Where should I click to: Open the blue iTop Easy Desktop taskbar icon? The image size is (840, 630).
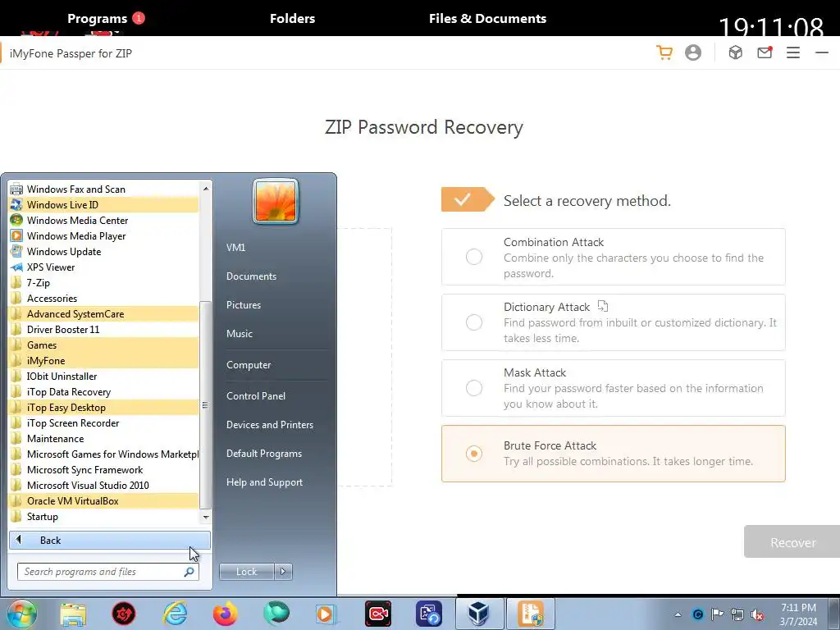[429, 614]
